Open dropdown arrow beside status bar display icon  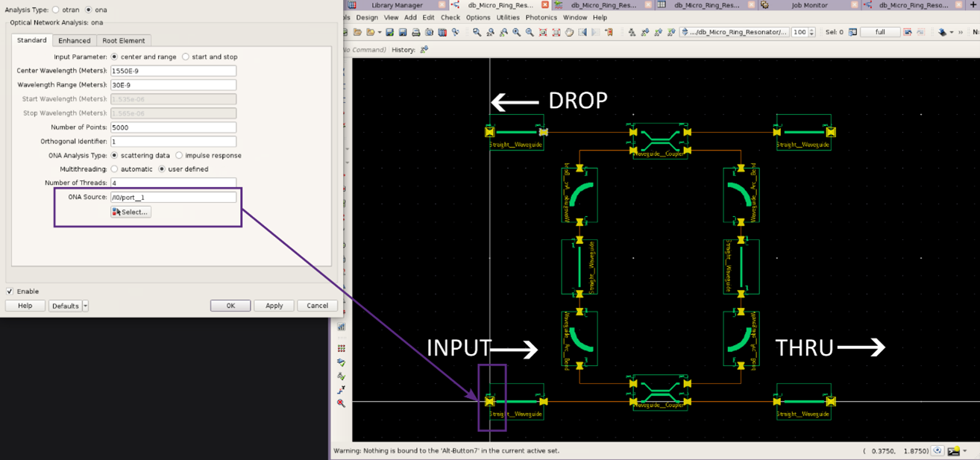click(x=964, y=450)
